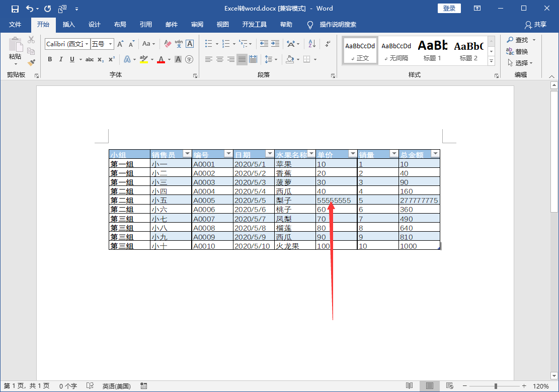Toggle Bold formatting
Viewport: 559px width, 392px height.
pos(50,59)
